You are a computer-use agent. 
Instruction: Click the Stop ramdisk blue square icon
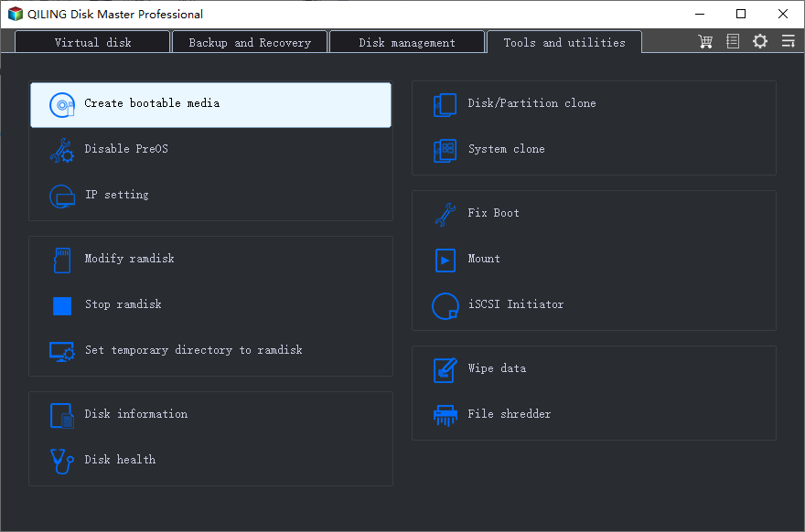click(62, 305)
